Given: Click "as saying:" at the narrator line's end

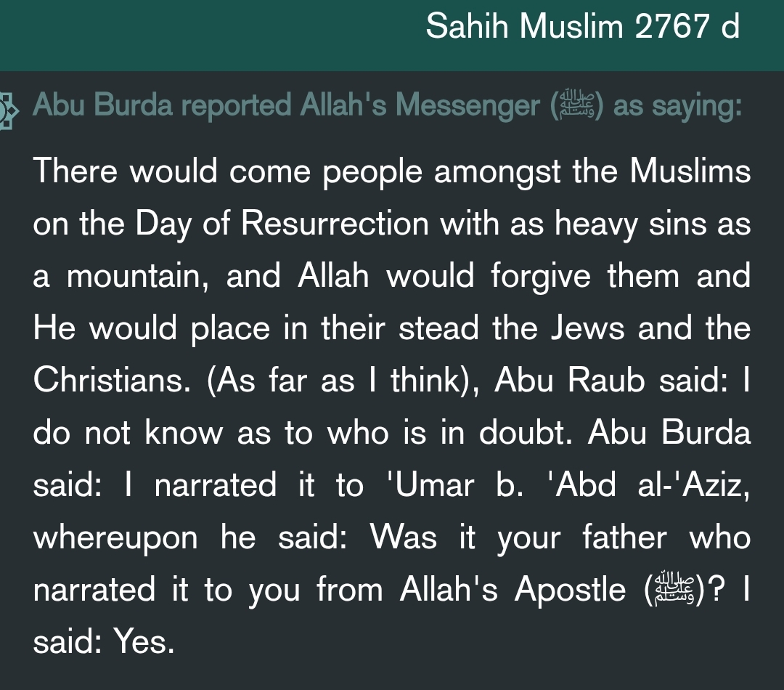Looking at the screenshot, I should point(677,107).
